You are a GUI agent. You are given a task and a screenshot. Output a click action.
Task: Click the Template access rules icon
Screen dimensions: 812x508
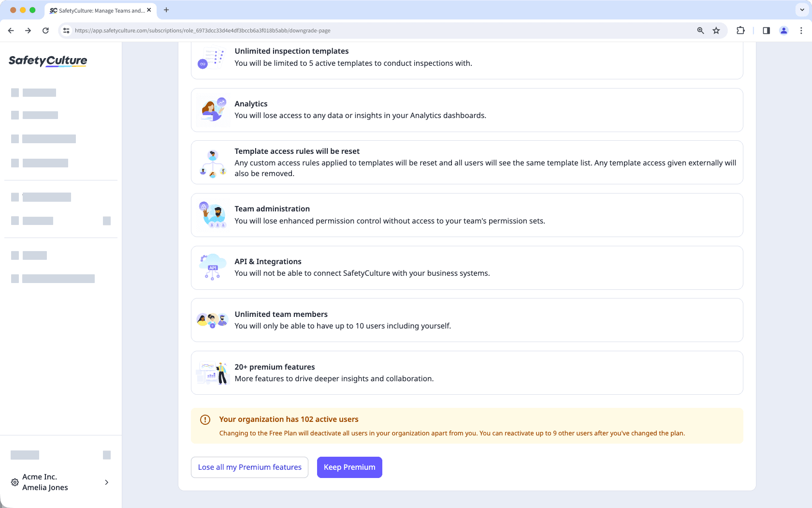point(213,163)
